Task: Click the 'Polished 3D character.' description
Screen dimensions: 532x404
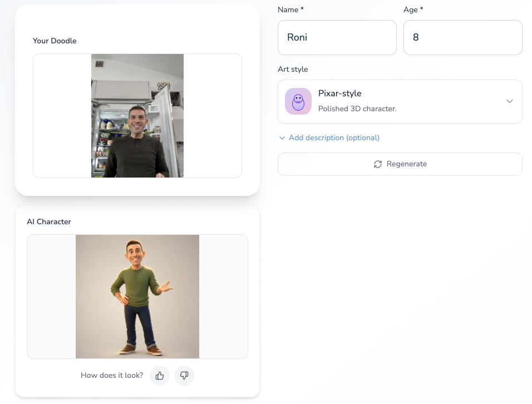Action: [x=357, y=109]
